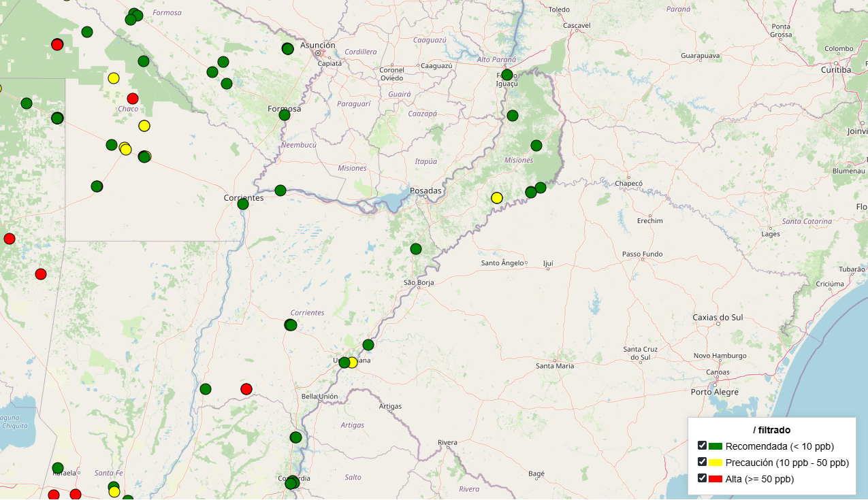The height and width of the screenshot is (500, 868).
Task: Click the green marker north of São Borja
Action: 416,249
